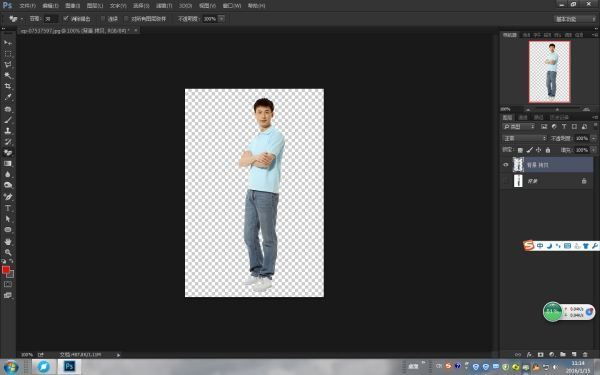Lock image pixels with brush icon
Image resolution: width=600 pixels, height=375 pixels.
529,150
